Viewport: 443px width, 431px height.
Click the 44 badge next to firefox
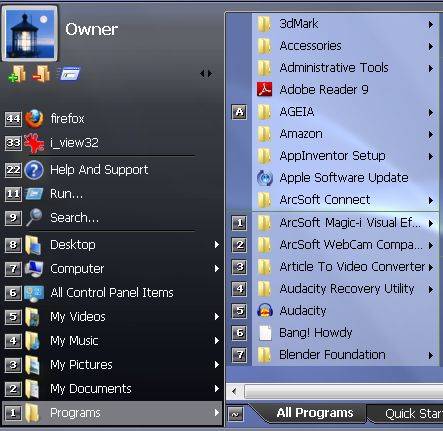(13, 119)
